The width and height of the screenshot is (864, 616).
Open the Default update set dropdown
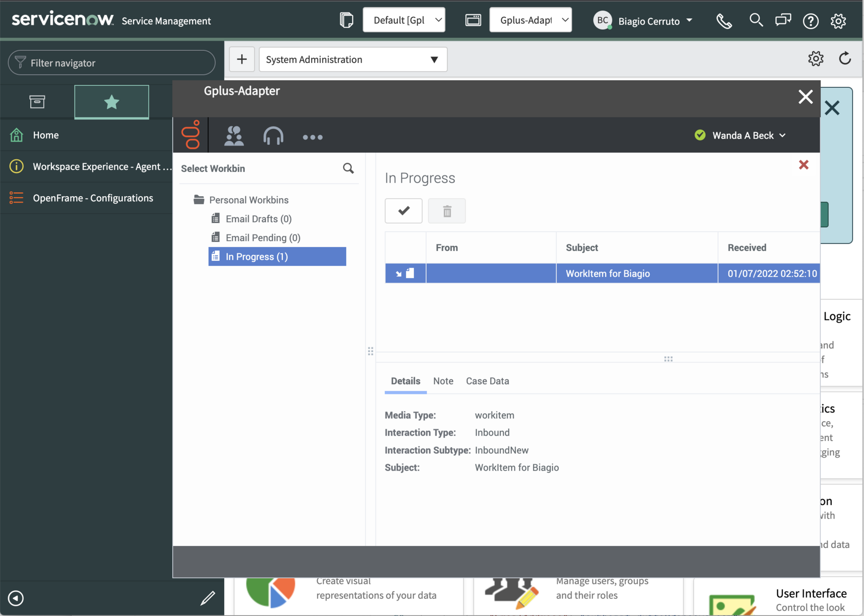tap(404, 20)
